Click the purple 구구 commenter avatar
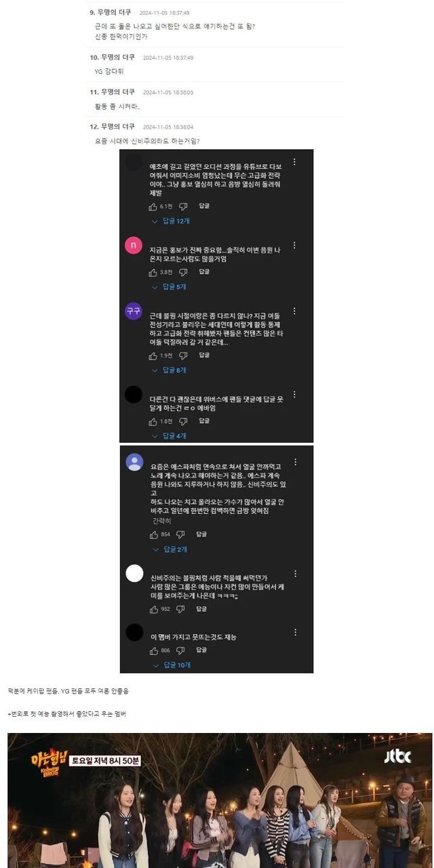434x868 pixels. click(134, 312)
